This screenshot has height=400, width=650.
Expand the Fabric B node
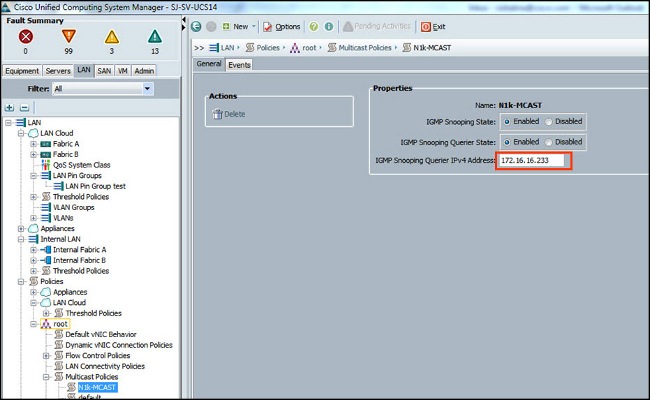33,154
